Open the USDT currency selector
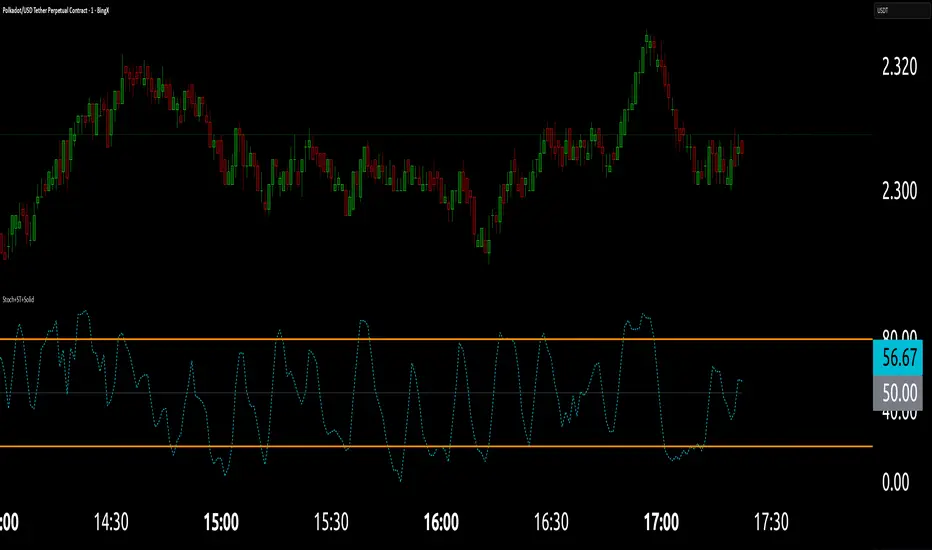Viewport: 932px width, 550px height. (902, 11)
